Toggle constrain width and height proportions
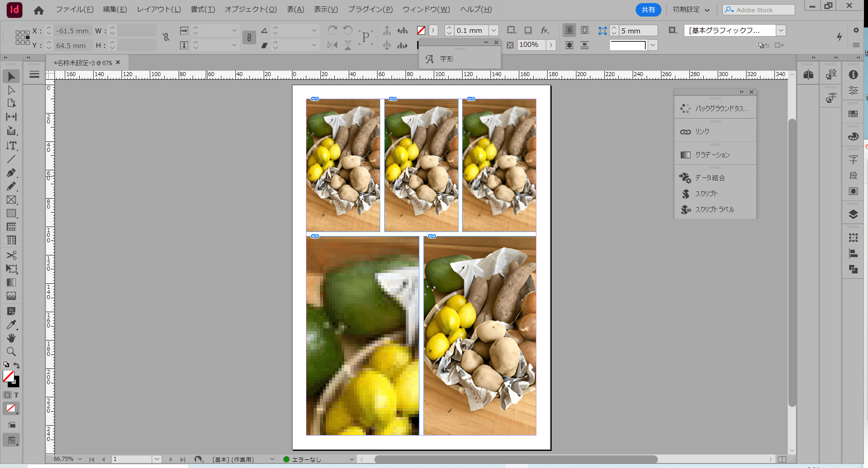The width and height of the screenshot is (868, 468). [166, 37]
